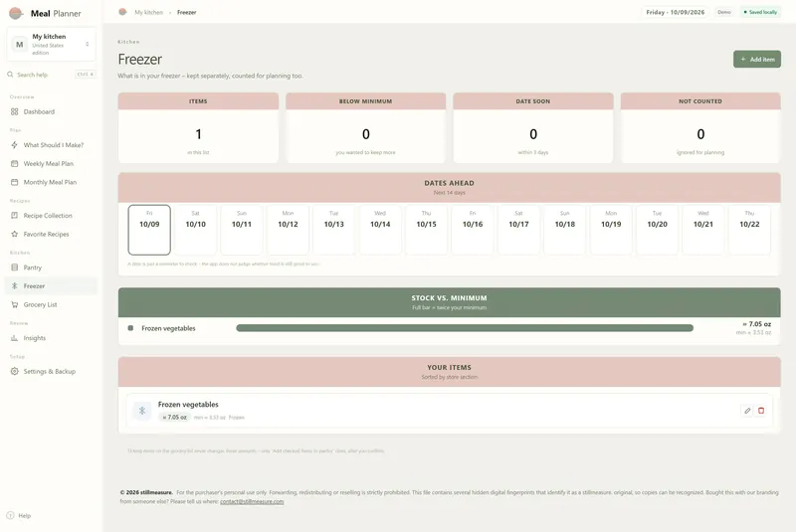
Task: Click the Recipe Collection book icon
Action: [14, 216]
